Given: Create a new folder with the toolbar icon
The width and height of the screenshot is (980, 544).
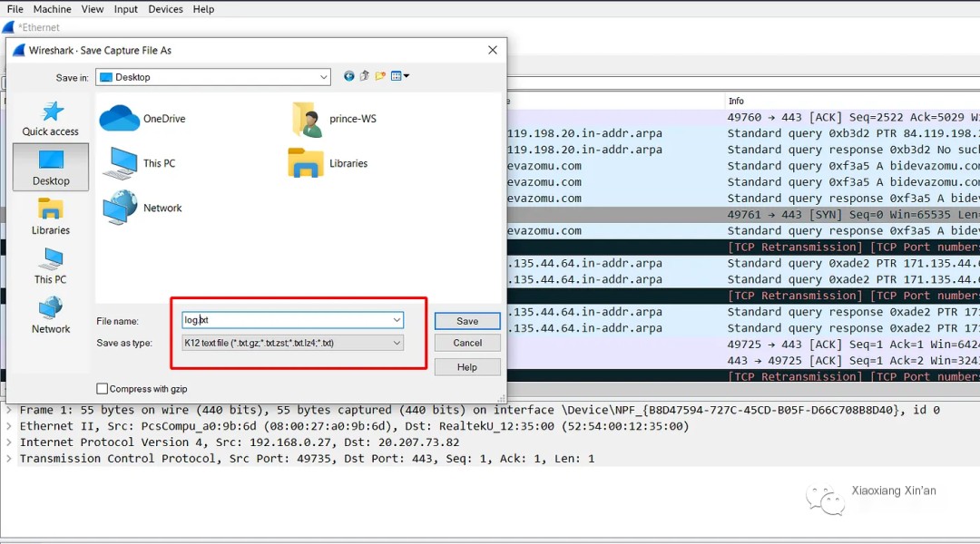Looking at the screenshot, I should [380, 76].
